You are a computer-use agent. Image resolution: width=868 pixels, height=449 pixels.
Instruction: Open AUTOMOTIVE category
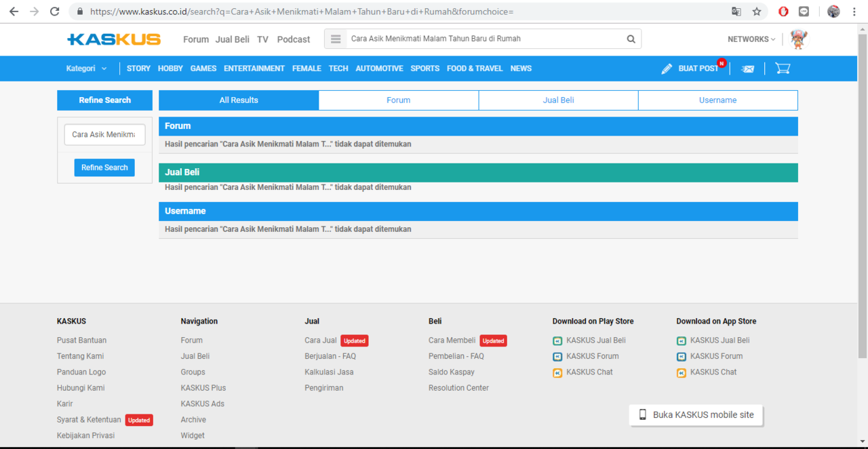(379, 69)
